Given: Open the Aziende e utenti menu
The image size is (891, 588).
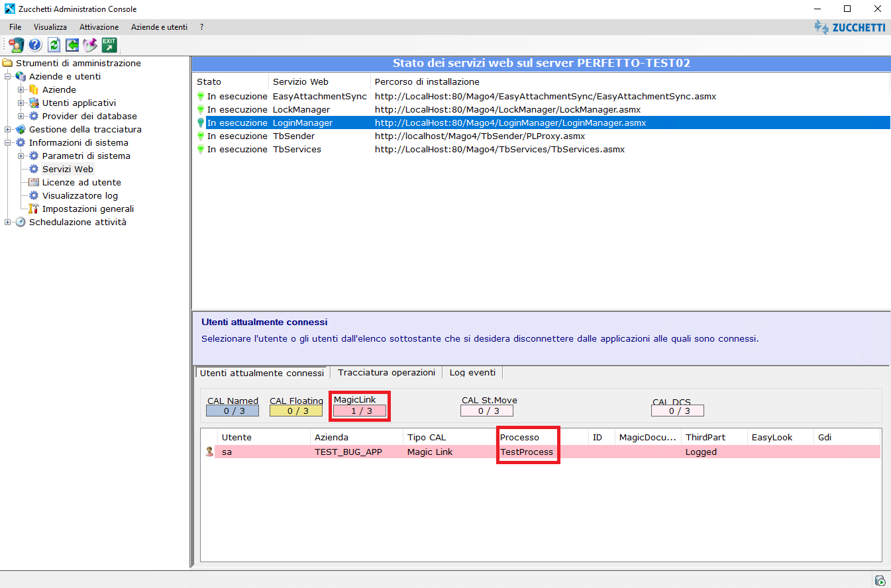Looking at the screenshot, I should coord(159,27).
